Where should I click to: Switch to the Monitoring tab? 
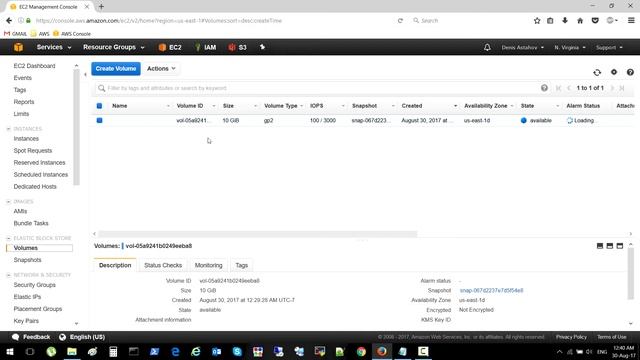coord(209,265)
